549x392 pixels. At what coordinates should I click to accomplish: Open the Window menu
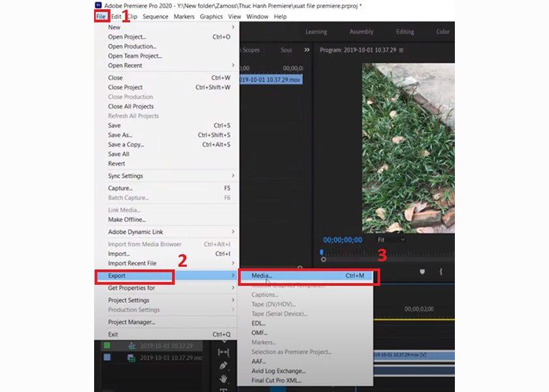pyautogui.click(x=257, y=16)
